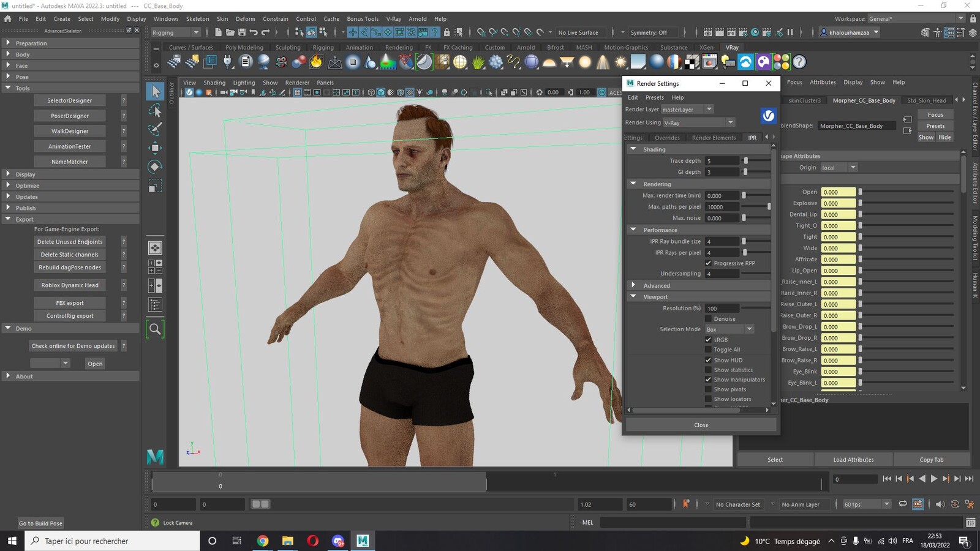Toggle the Progressive RPP checkbox
980x551 pixels.
coord(709,263)
